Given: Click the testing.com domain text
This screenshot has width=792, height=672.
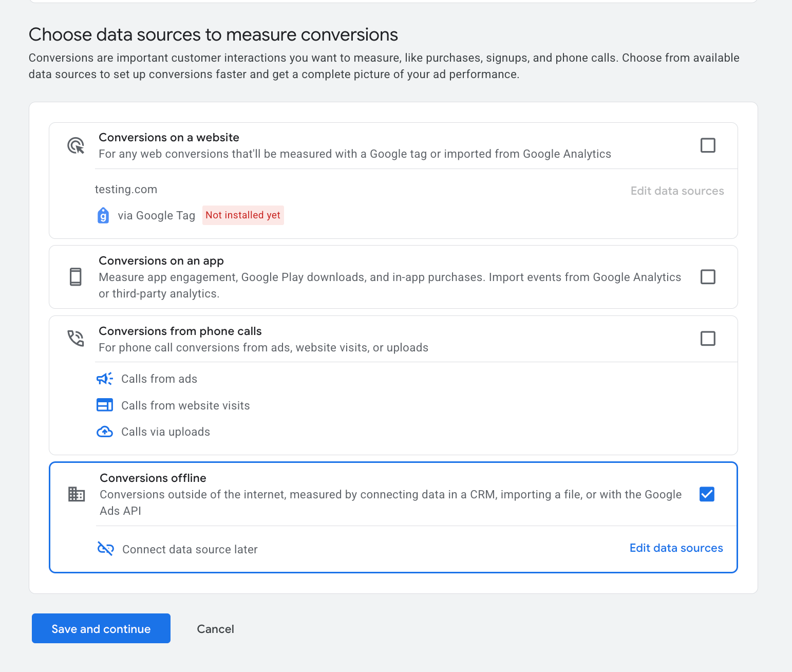Looking at the screenshot, I should pyautogui.click(x=126, y=189).
